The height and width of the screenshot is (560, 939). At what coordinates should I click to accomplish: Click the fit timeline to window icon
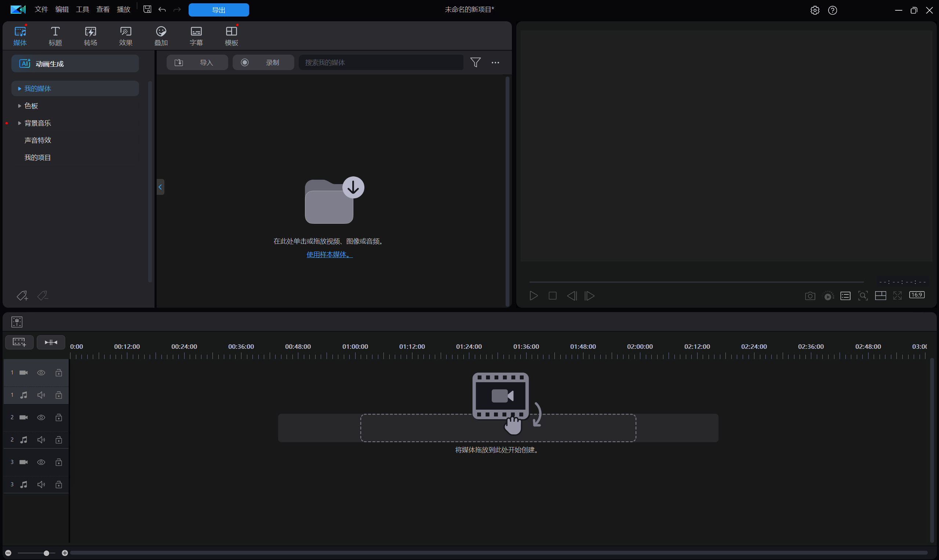pos(51,342)
